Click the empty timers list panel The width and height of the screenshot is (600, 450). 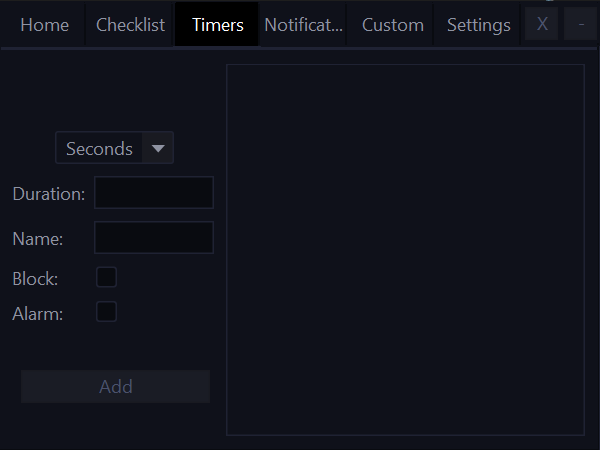[x=405, y=250]
